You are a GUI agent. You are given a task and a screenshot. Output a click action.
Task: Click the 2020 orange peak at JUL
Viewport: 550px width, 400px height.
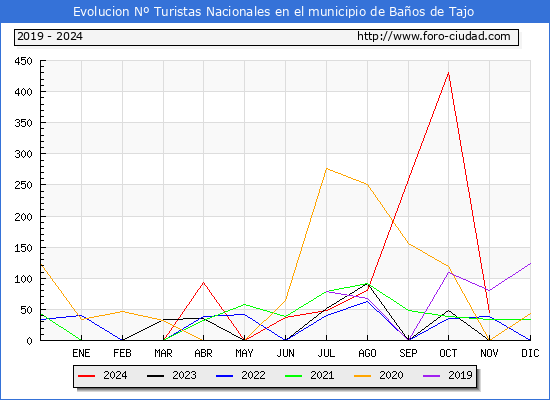tap(327, 168)
